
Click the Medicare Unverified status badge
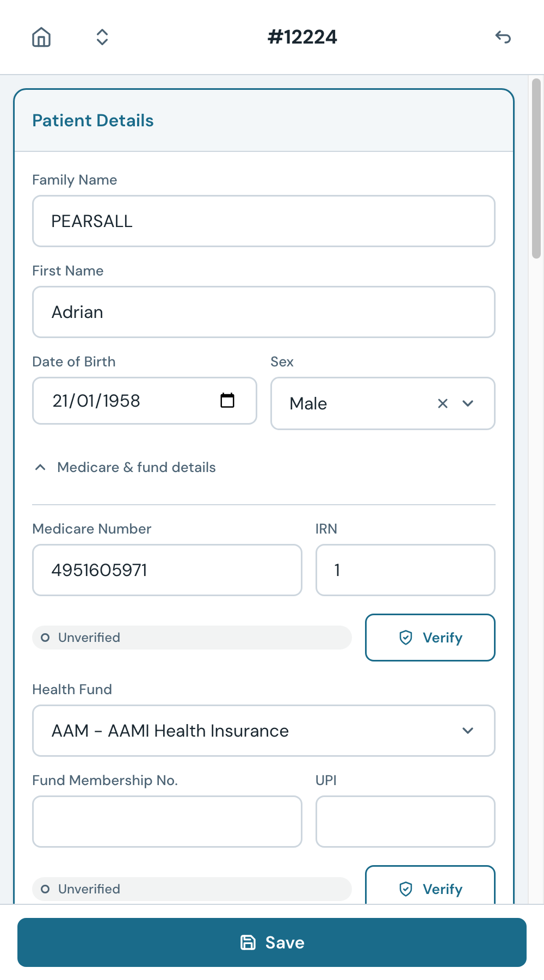coord(192,638)
